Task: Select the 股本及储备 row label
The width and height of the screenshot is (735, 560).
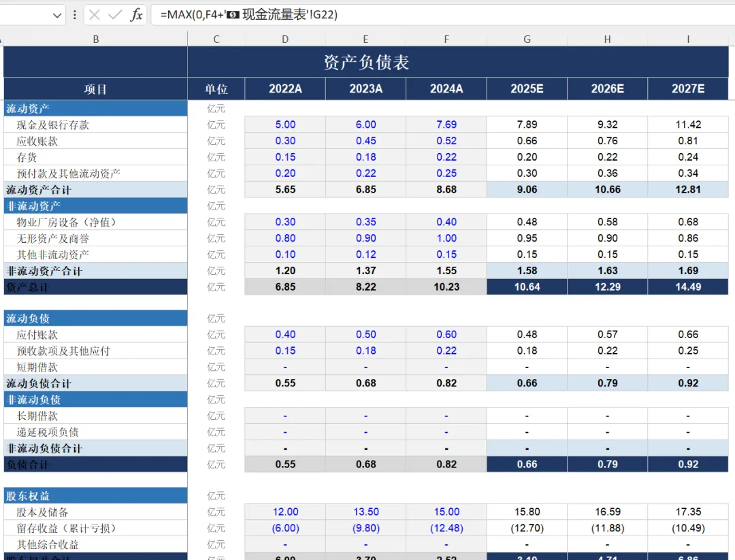Action: (x=96, y=512)
